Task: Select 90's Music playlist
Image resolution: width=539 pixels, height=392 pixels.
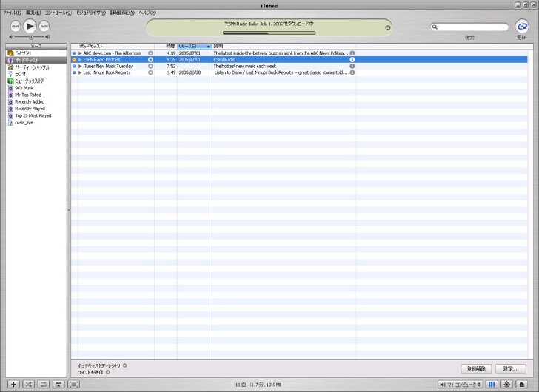Action: tap(36, 88)
